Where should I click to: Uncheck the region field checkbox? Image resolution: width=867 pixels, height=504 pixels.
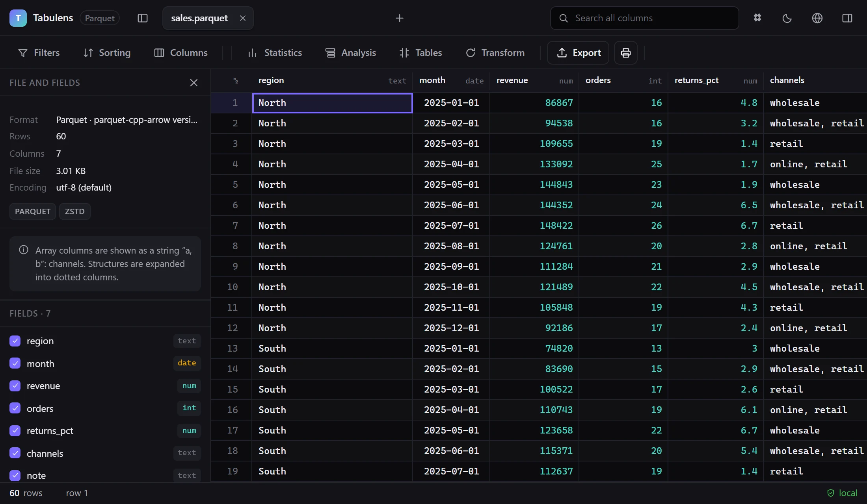(15, 341)
